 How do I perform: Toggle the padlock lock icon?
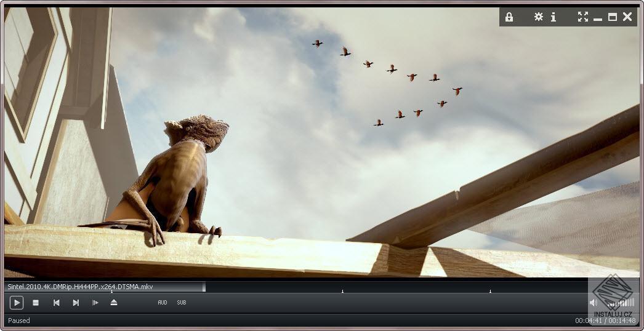click(509, 17)
